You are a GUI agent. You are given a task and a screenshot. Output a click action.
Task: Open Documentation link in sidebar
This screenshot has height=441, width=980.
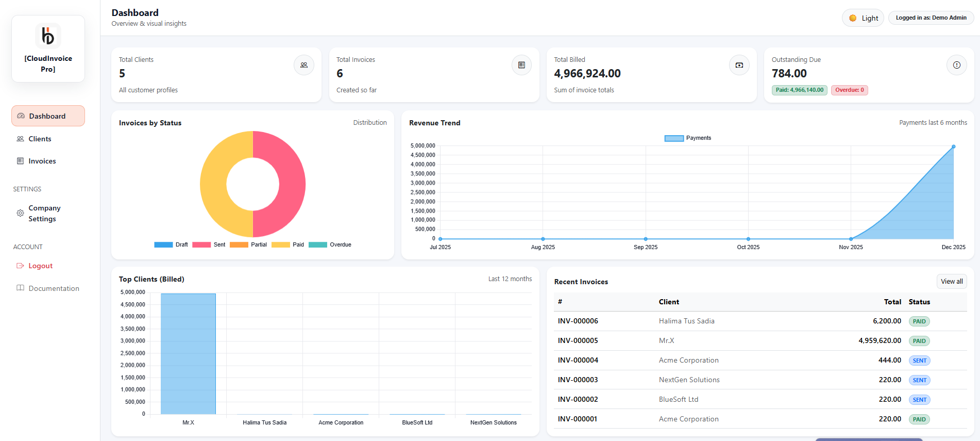[48, 288]
